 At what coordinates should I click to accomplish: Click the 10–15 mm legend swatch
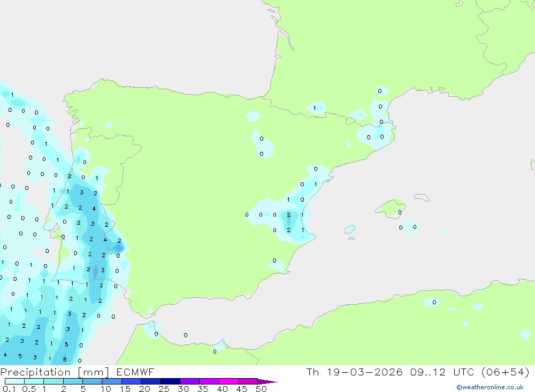coord(112,381)
